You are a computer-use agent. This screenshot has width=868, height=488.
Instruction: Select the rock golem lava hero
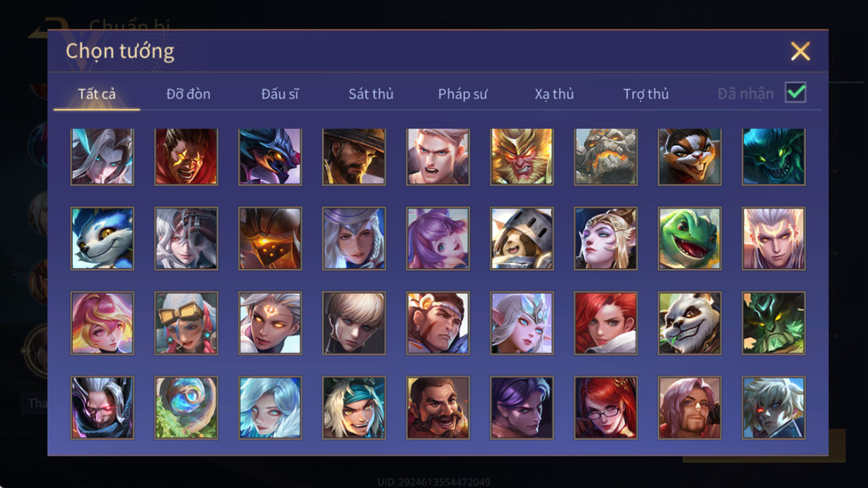click(605, 157)
